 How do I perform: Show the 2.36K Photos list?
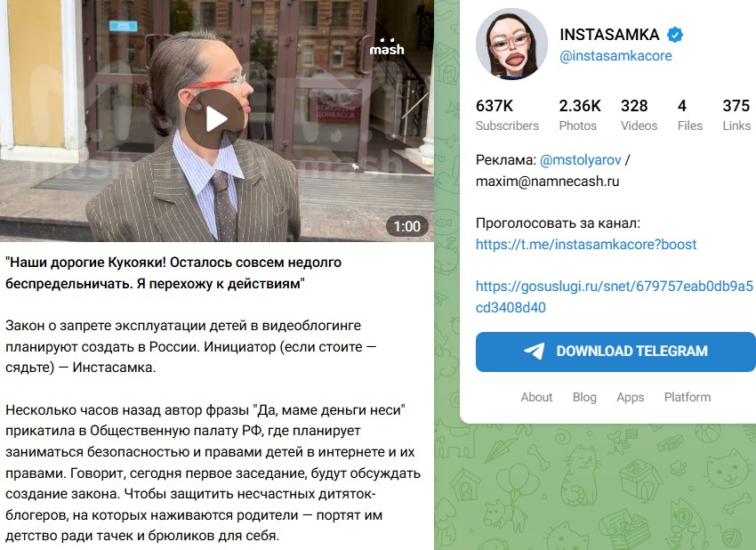point(580,115)
